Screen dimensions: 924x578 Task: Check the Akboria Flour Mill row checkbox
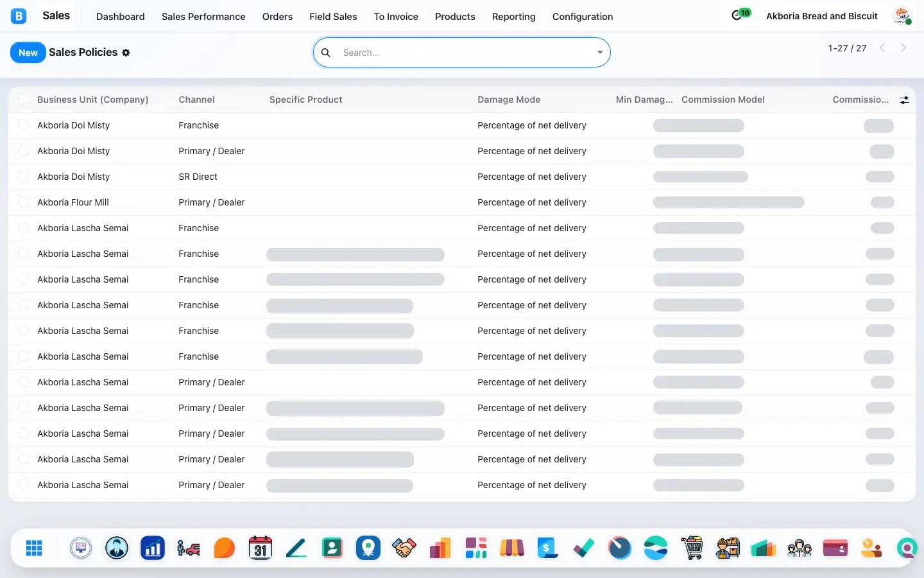click(x=24, y=202)
